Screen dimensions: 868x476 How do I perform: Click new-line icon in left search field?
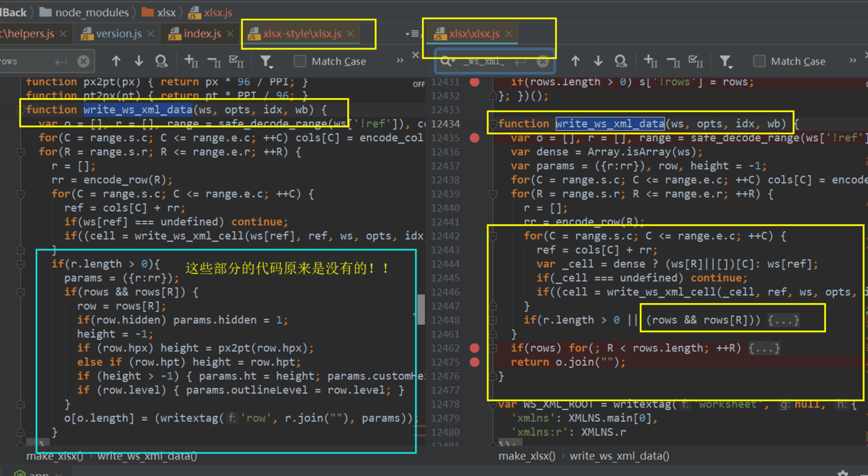62,62
